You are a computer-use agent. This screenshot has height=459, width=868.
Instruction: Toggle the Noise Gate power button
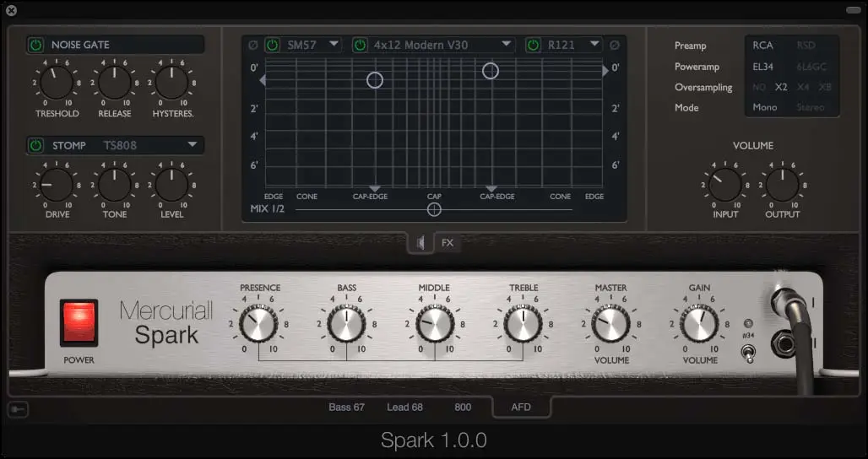point(36,45)
